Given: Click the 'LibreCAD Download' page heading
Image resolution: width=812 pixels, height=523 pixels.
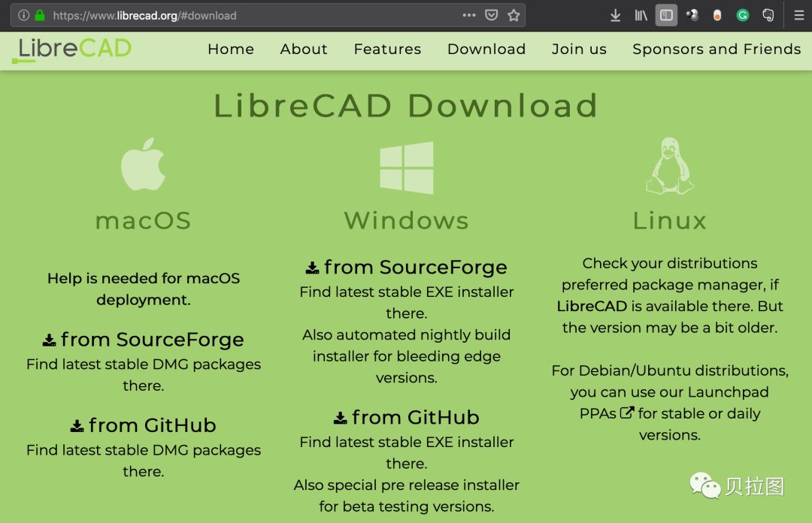Looking at the screenshot, I should (x=406, y=106).
